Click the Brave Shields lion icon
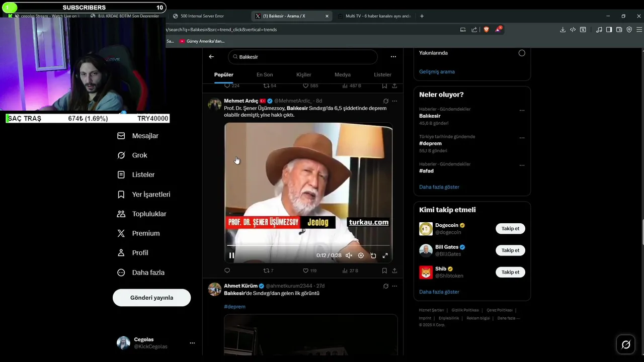Image resolution: width=644 pixels, height=362 pixels. [x=486, y=30]
